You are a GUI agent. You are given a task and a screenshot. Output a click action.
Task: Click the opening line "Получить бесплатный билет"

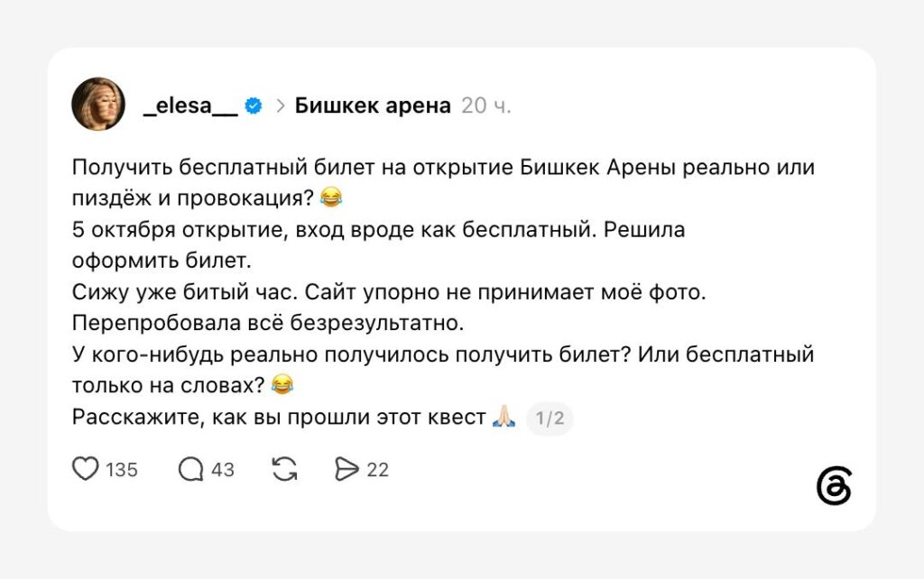coord(443,167)
